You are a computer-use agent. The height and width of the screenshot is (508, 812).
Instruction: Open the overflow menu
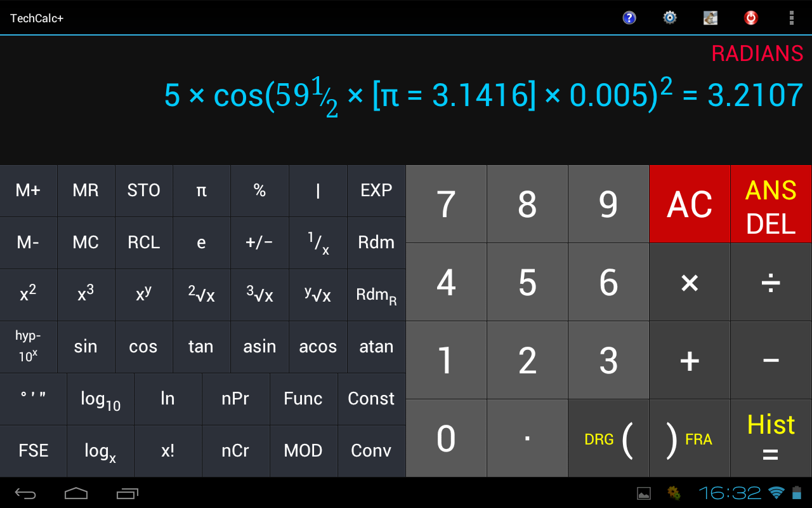[x=792, y=18]
